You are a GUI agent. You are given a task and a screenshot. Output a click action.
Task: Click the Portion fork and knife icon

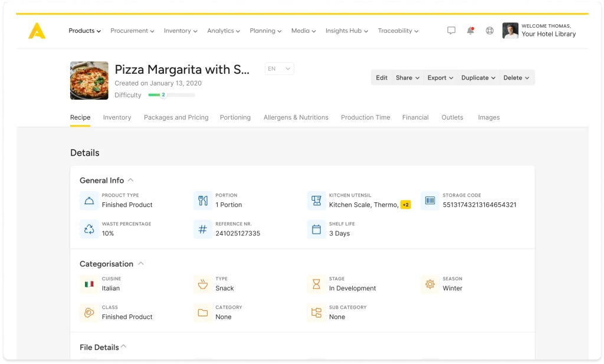(203, 201)
